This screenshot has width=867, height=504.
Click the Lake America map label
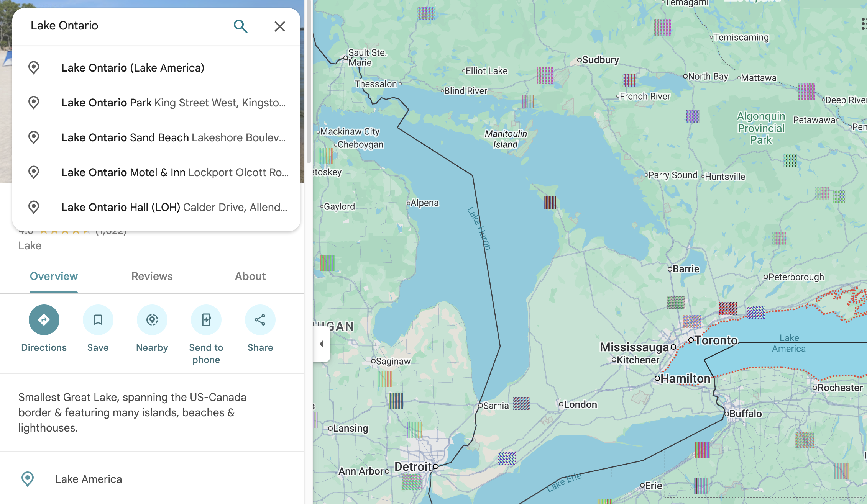789,343
